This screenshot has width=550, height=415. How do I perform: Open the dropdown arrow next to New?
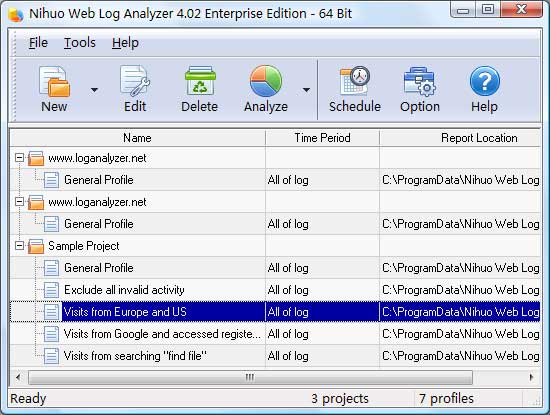pyautogui.click(x=94, y=90)
